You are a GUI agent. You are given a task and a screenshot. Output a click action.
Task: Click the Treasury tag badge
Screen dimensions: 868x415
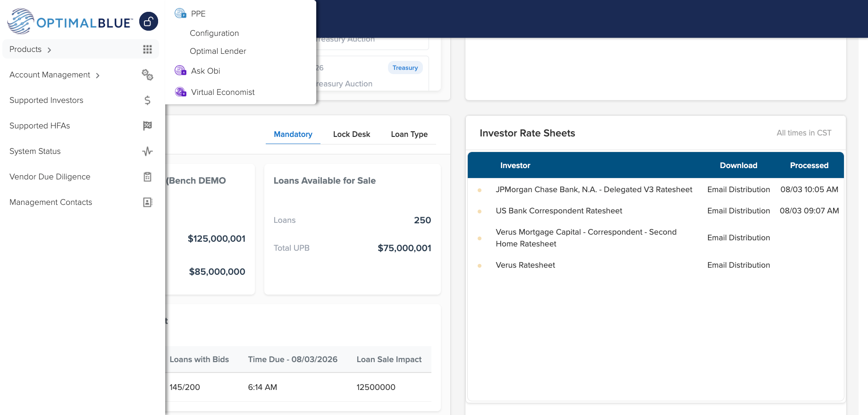[405, 68]
